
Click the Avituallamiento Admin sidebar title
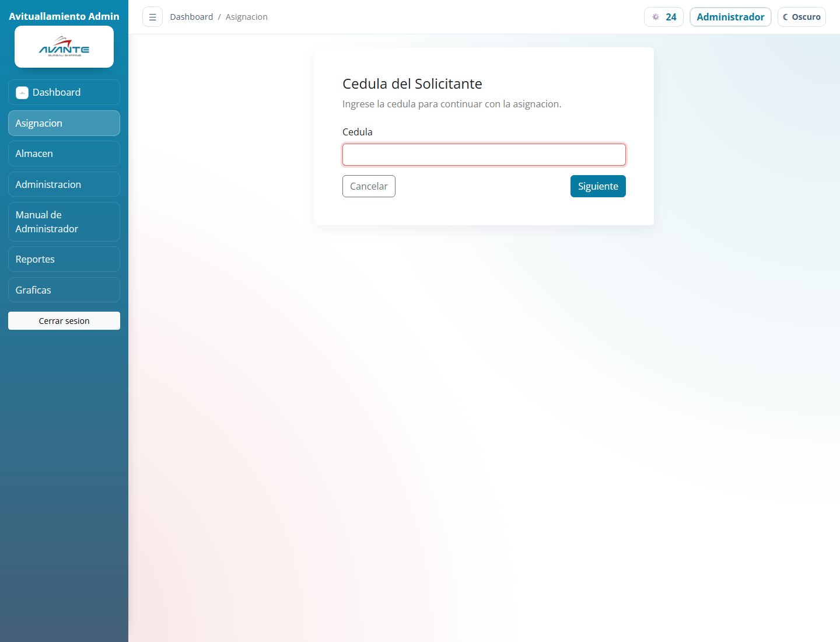click(64, 16)
